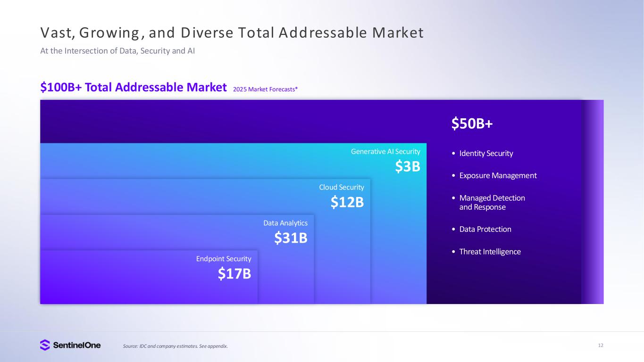Click the 'Generative AI Security' label
The image size is (644, 362).
click(385, 151)
